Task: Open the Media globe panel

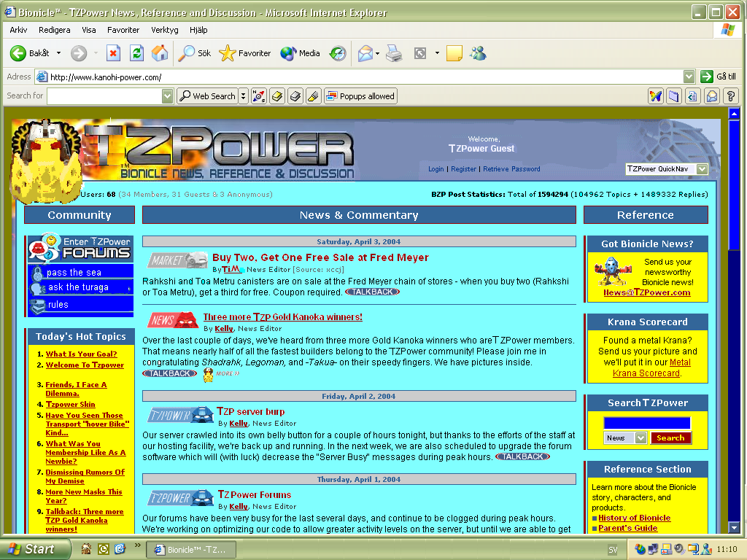Action: (x=300, y=52)
